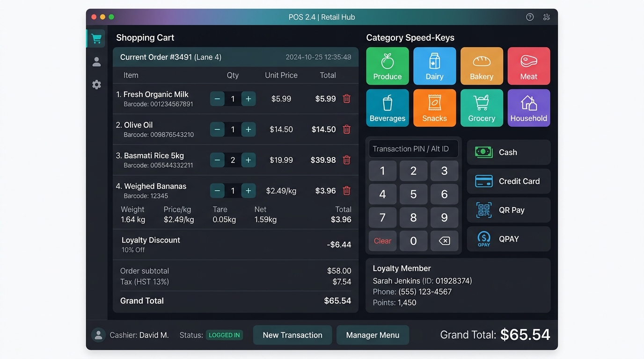Click the LOGGED IN status badge
Image resolution: width=644 pixels, height=359 pixels.
click(x=225, y=335)
